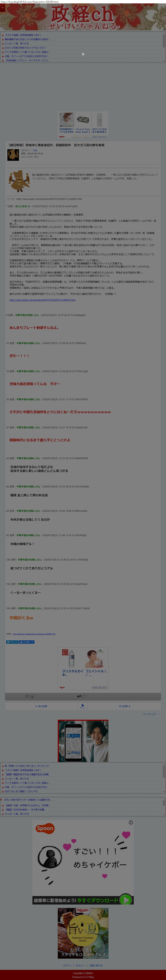The width and height of the screenshot is (166, 980).
Task: Click the ログイン link in the footer
Action: click(x=68, y=965)
